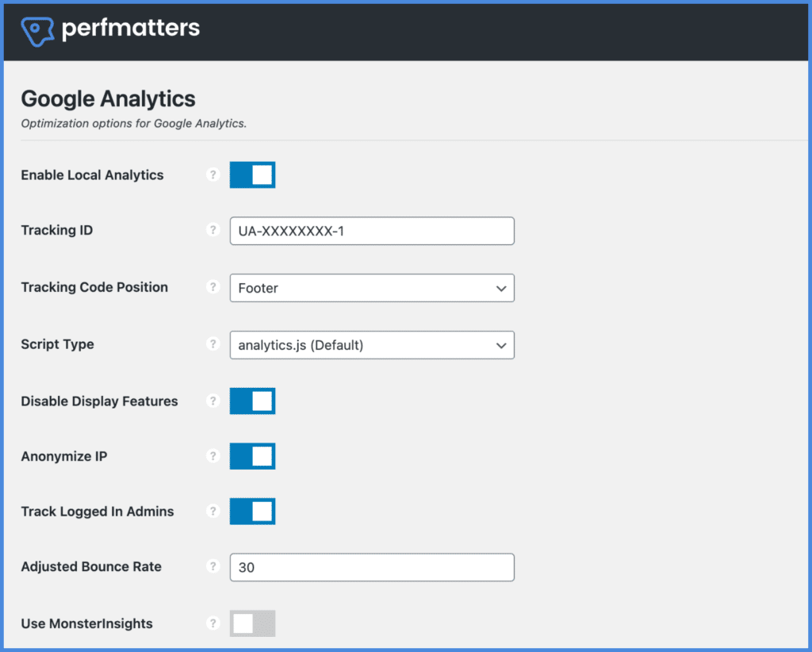Open help for Disable Display Features
Screen dimensions: 812x652
click(x=213, y=401)
